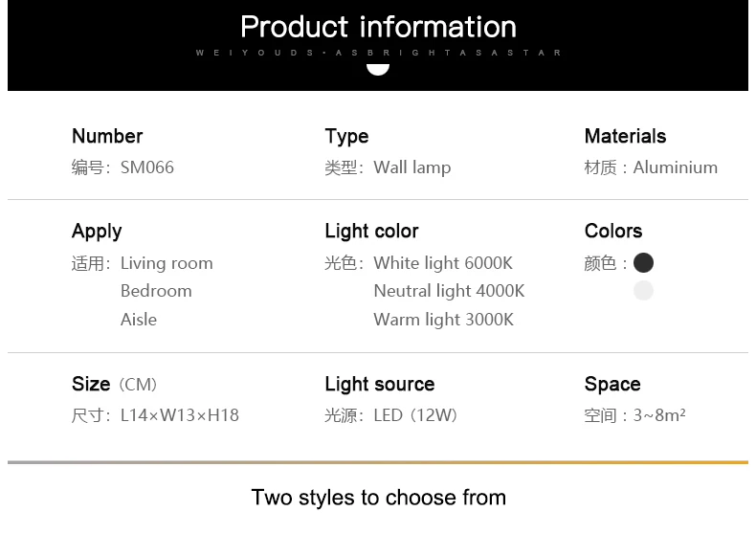Click the white color swatch
756x534 pixels.
click(x=643, y=291)
